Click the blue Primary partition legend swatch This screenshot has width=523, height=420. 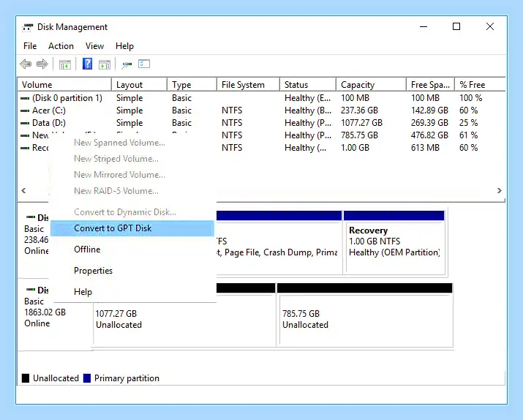87,378
